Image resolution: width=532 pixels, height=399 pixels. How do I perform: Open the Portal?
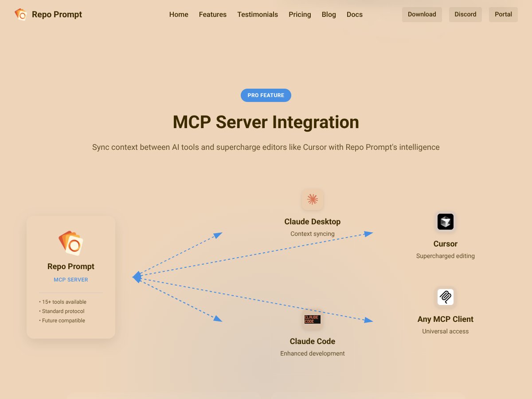503,14
